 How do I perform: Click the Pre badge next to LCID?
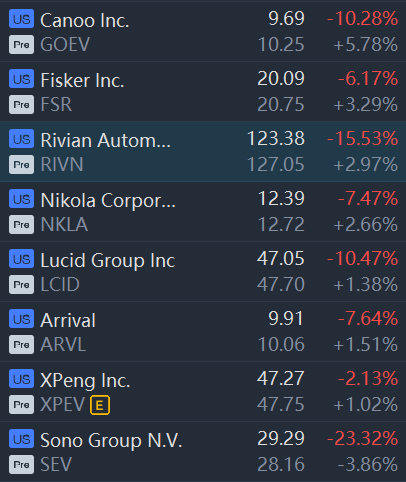(x=21, y=285)
